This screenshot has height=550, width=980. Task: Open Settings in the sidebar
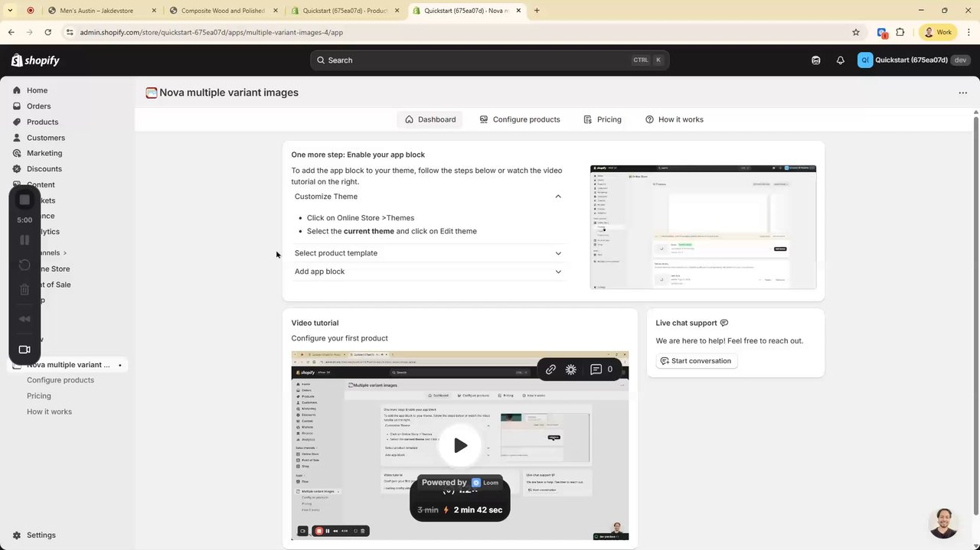click(41, 535)
